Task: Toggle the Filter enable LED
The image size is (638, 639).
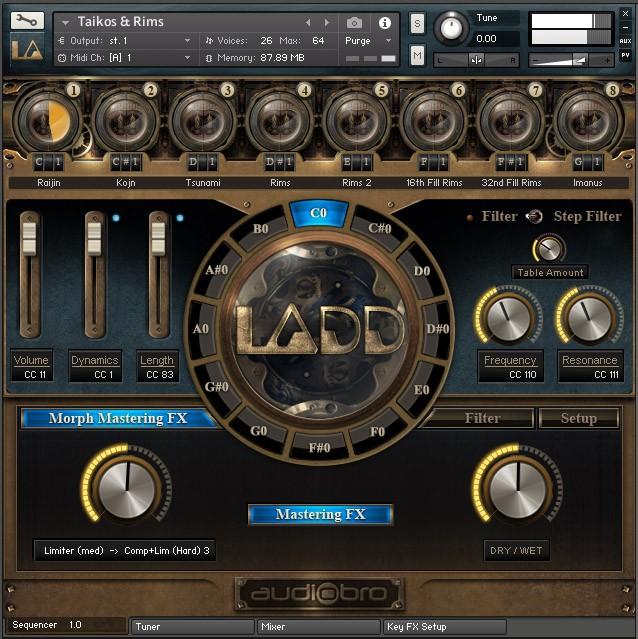Action: tap(470, 218)
